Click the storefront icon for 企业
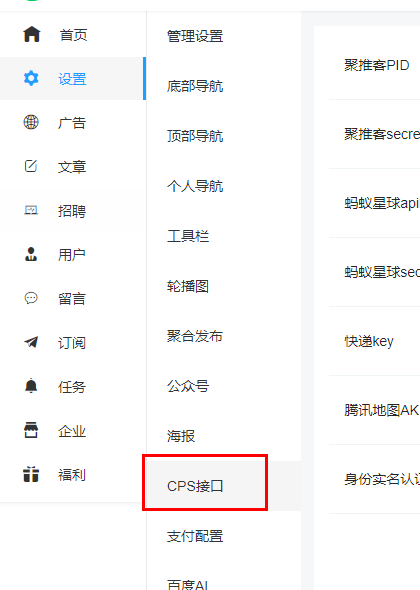This screenshot has width=420, height=590. [x=31, y=430]
